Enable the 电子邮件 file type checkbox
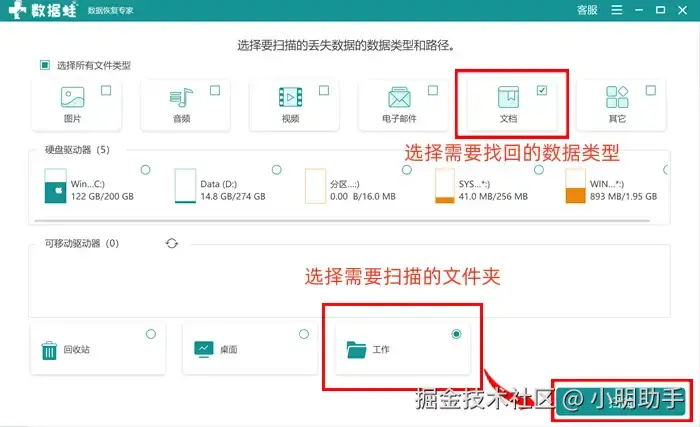The height and width of the screenshot is (427, 700). 433,91
